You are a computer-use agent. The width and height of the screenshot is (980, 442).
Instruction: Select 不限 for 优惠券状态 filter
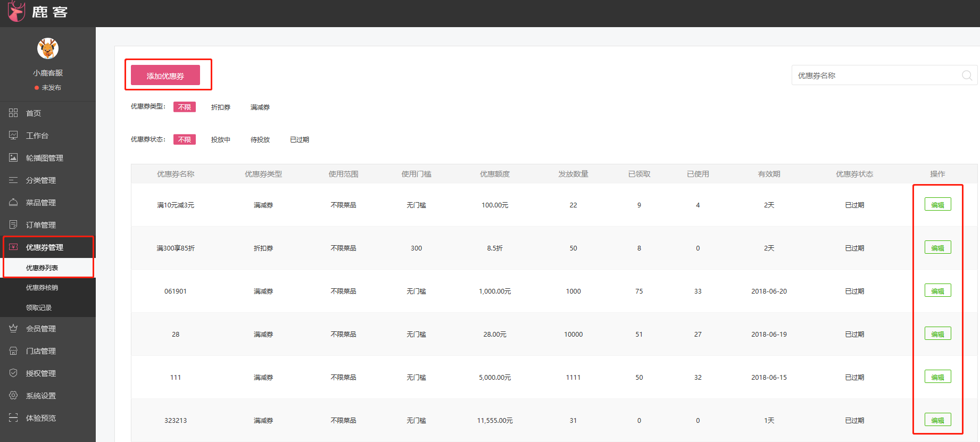coord(185,139)
